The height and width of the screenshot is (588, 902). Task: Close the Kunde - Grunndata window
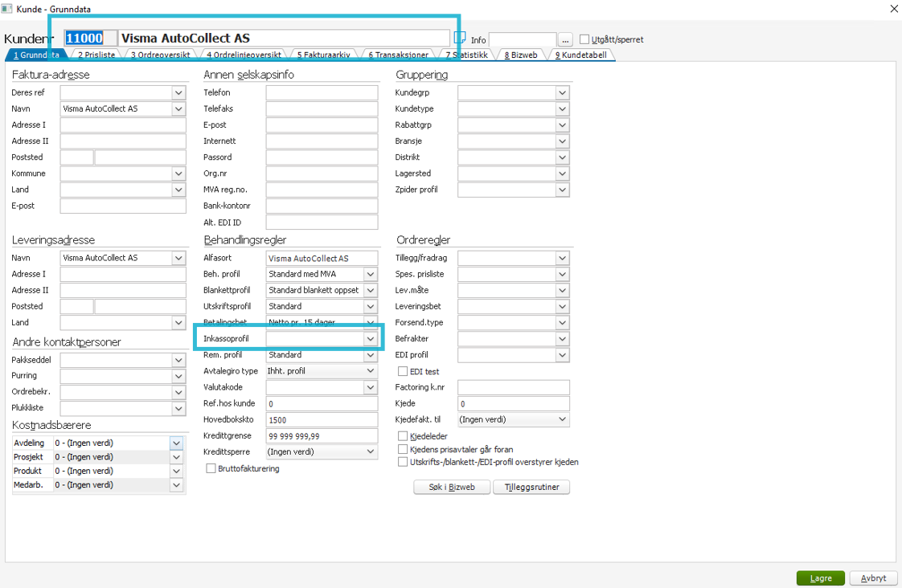[x=894, y=9]
